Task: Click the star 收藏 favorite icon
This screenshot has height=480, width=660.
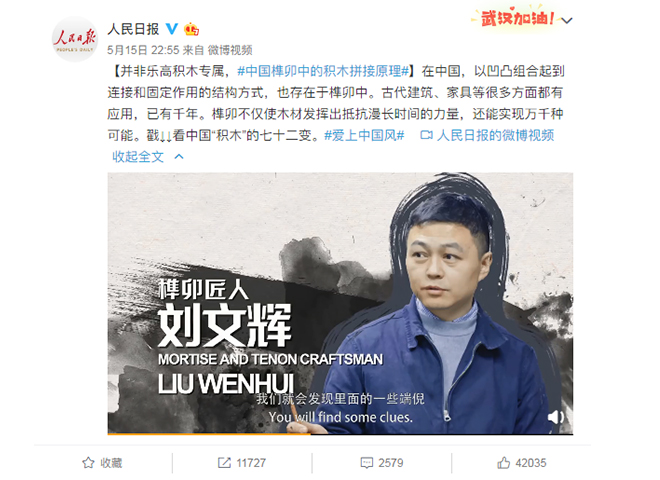Action: point(88,463)
